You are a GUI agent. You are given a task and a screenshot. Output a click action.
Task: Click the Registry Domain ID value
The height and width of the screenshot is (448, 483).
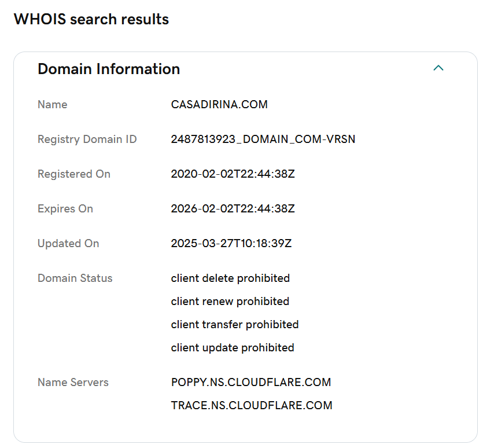tap(263, 139)
